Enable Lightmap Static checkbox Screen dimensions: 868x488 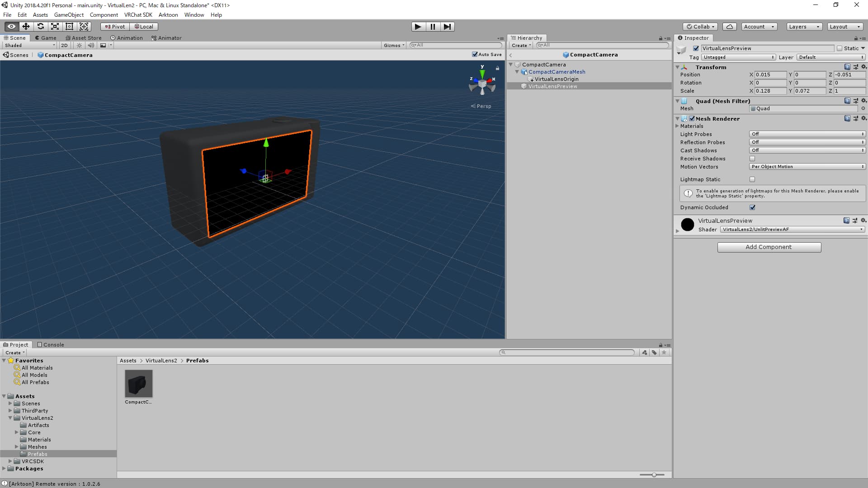click(x=752, y=179)
